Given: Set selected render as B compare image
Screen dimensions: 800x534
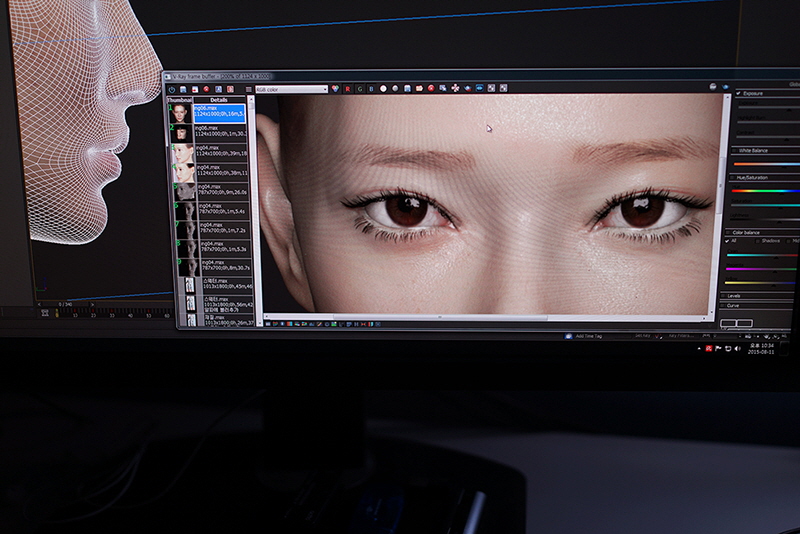Looking at the screenshot, I should pos(230,89).
